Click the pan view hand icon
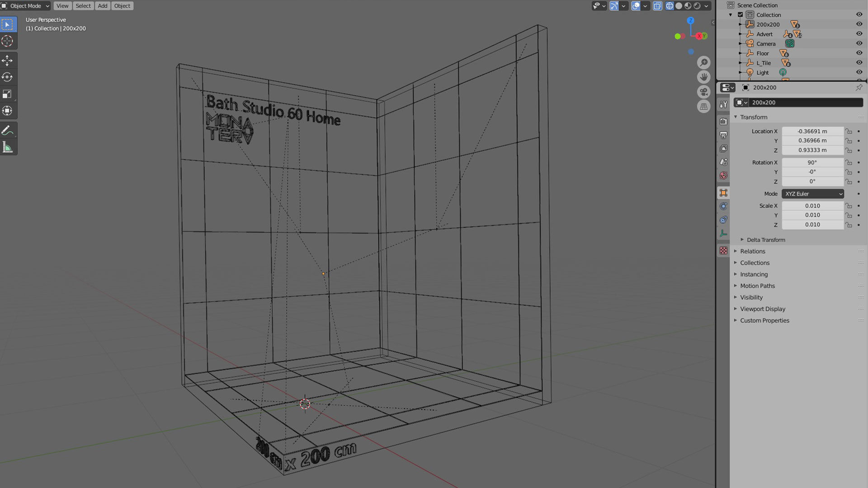 tap(703, 77)
